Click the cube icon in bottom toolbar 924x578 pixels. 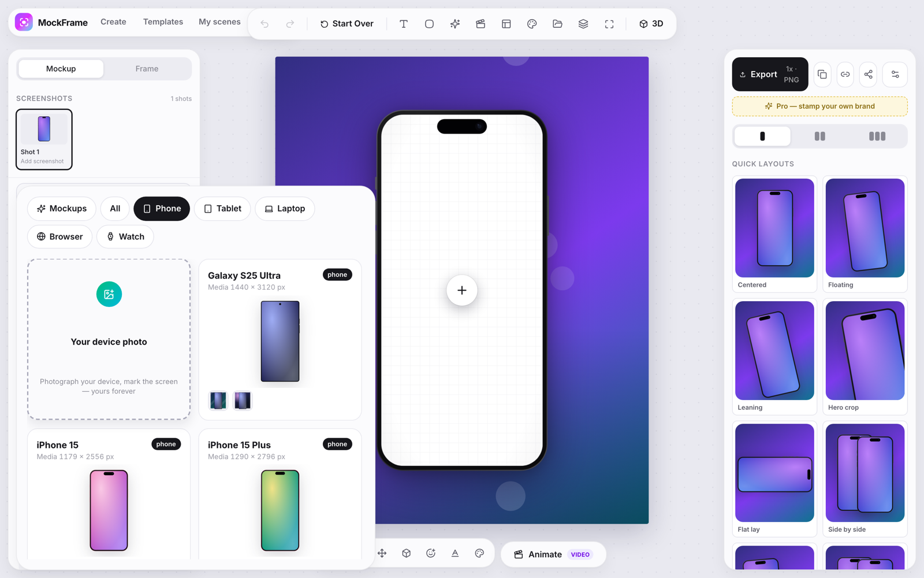(407, 553)
